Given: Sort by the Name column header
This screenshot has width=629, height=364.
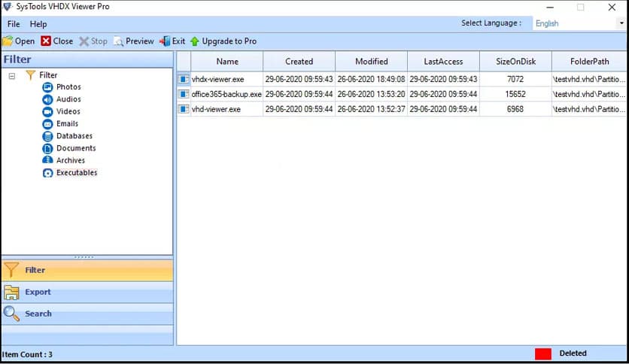Looking at the screenshot, I should coord(227,62).
